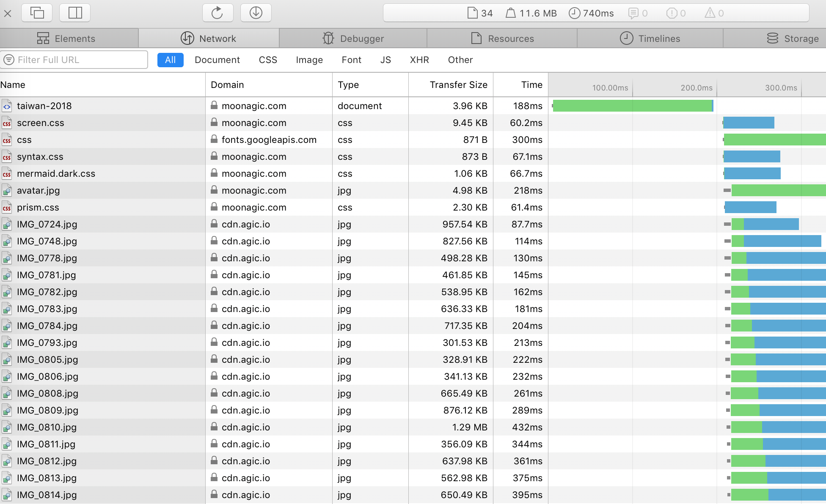Switch to the Elements tab

(66, 38)
